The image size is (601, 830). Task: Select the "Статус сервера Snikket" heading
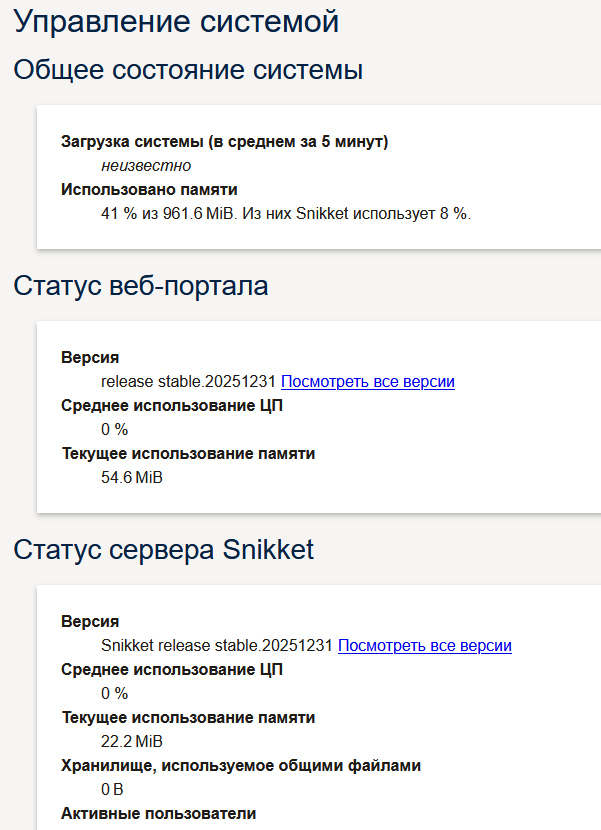159,549
